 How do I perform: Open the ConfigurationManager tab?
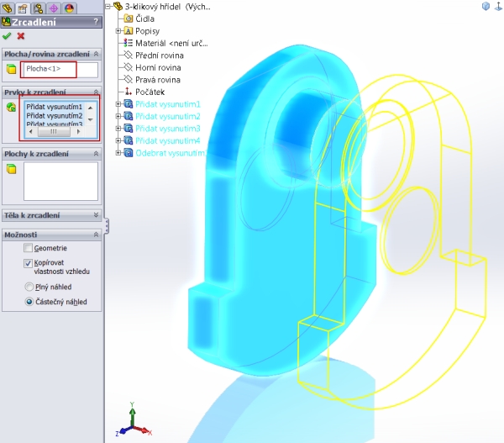[x=39, y=8]
